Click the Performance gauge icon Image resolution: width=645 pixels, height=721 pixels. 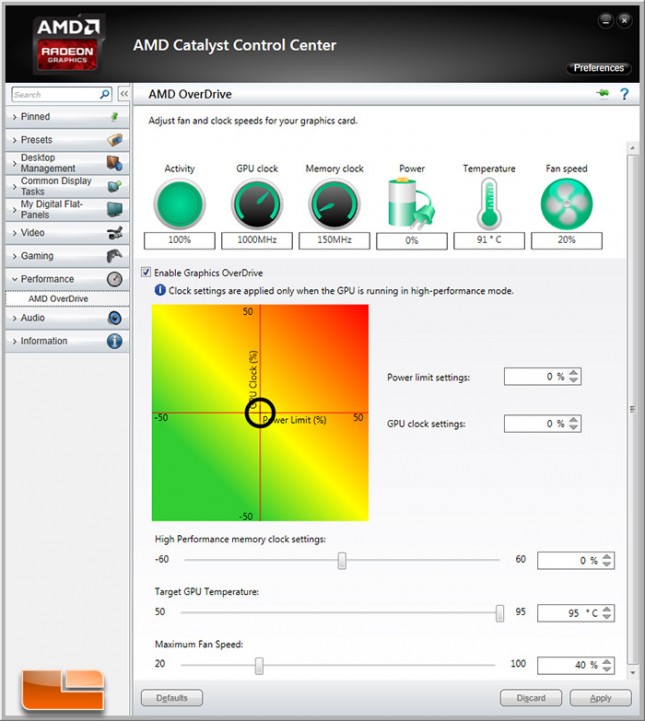pos(114,279)
